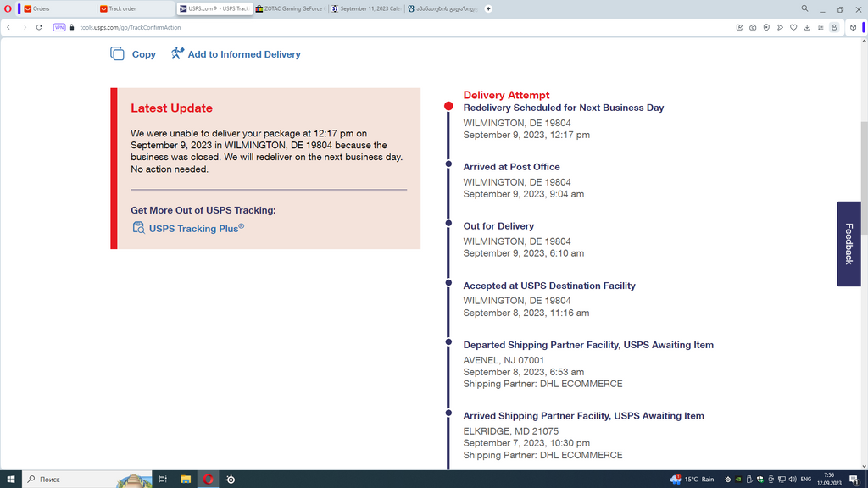Select the Latest Update heading text

click(171, 108)
